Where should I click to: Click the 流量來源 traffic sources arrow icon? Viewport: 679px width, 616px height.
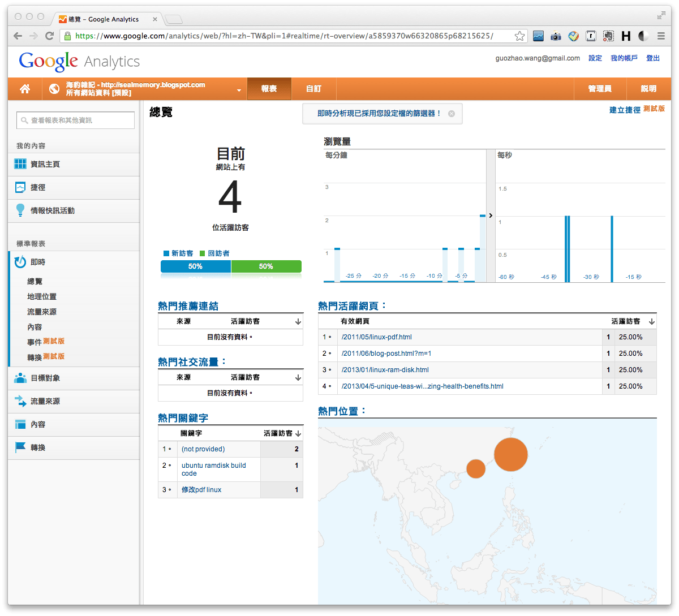coord(21,402)
